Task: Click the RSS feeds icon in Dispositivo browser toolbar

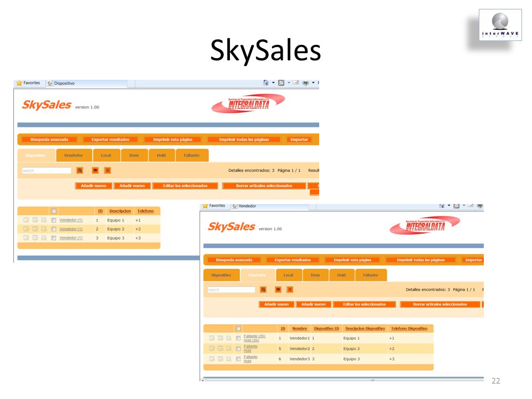Action: pyautogui.click(x=281, y=83)
